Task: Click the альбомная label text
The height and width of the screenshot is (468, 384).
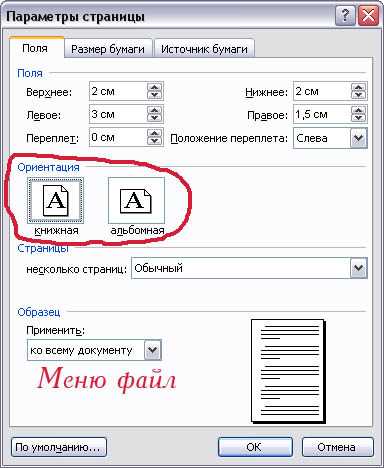Action: 137,230
